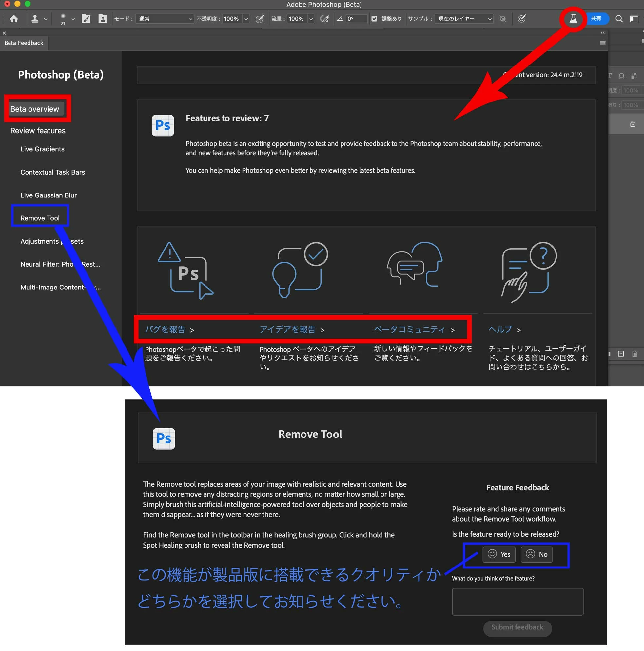Image resolution: width=644 pixels, height=651 pixels.
Task: Enable airbrush-style build-up icon
Action: tap(324, 19)
